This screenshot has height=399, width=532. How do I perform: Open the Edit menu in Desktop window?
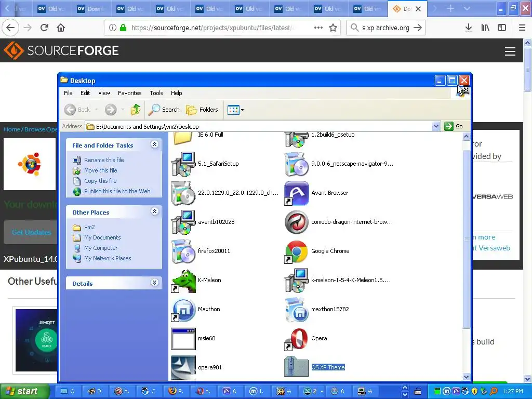tap(85, 93)
